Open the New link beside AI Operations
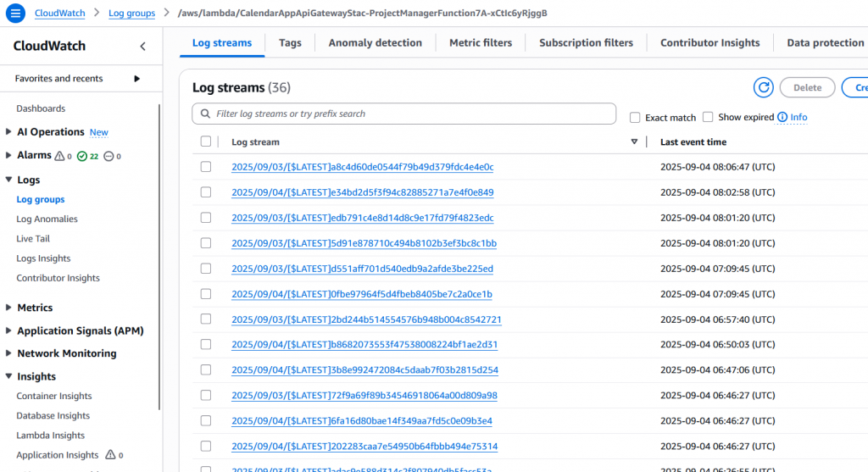The height and width of the screenshot is (472, 868). tap(99, 132)
